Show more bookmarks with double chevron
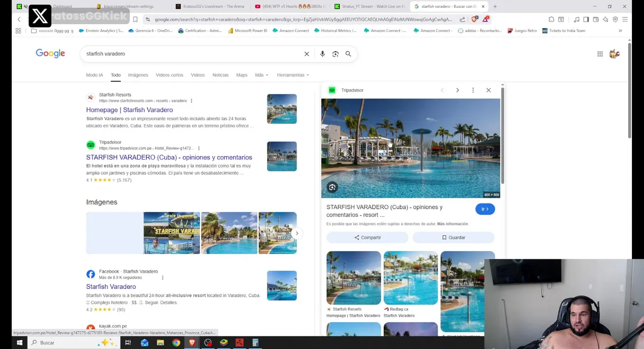This screenshot has height=349, width=644. [620, 31]
